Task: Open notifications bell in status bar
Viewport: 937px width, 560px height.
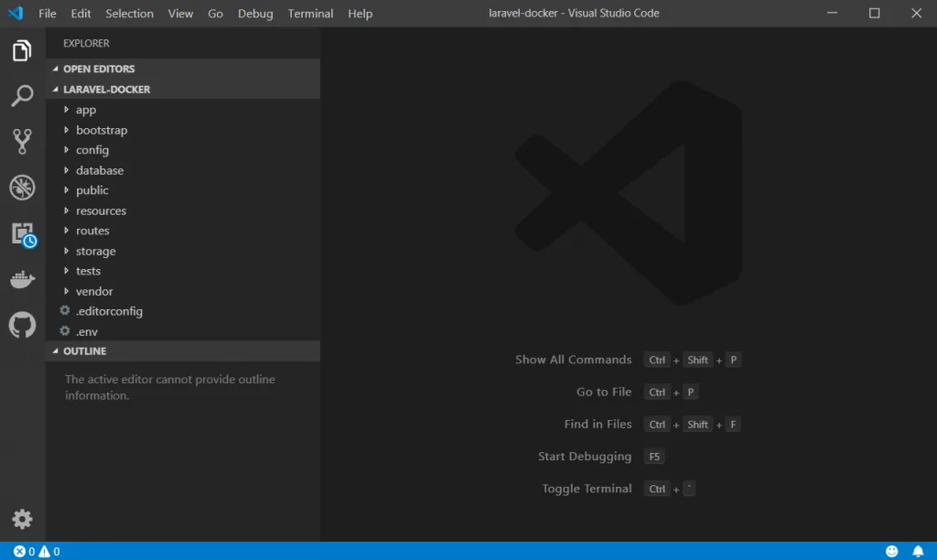Action: [x=918, y=551]
